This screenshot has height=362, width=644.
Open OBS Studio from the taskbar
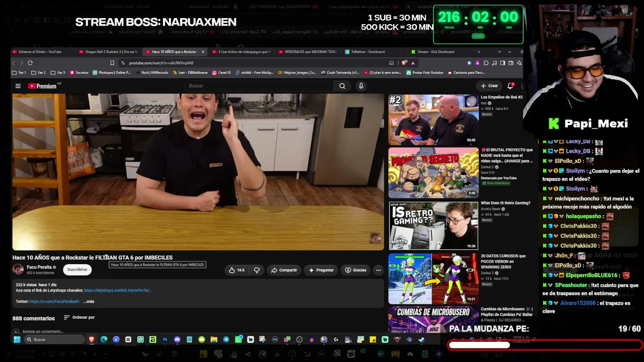(x=299, y=339)
